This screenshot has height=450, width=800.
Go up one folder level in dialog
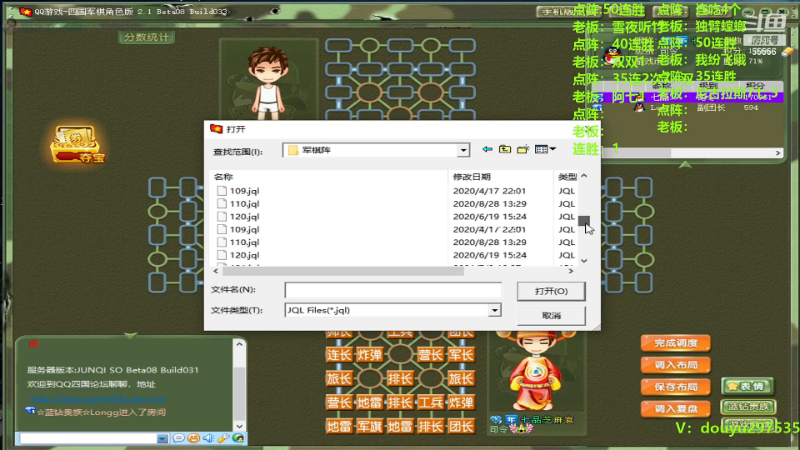(505, 149)
